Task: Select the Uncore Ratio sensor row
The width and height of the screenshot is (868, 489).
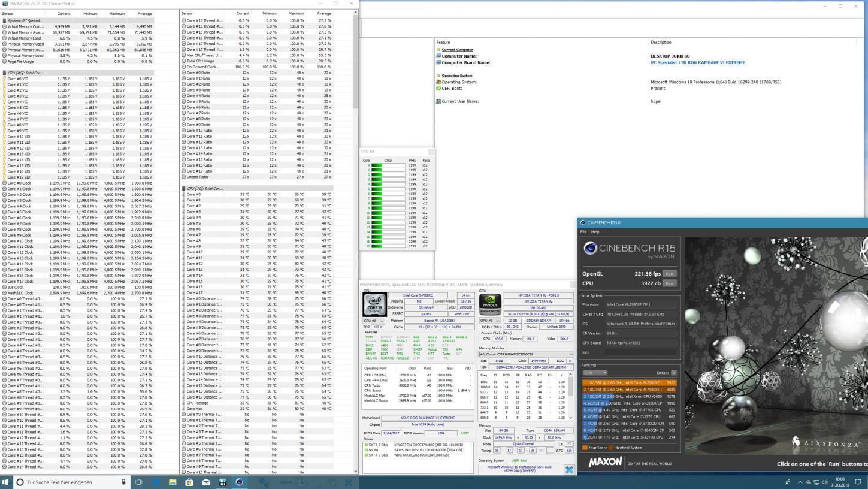Action: click(x=258, y=177)
